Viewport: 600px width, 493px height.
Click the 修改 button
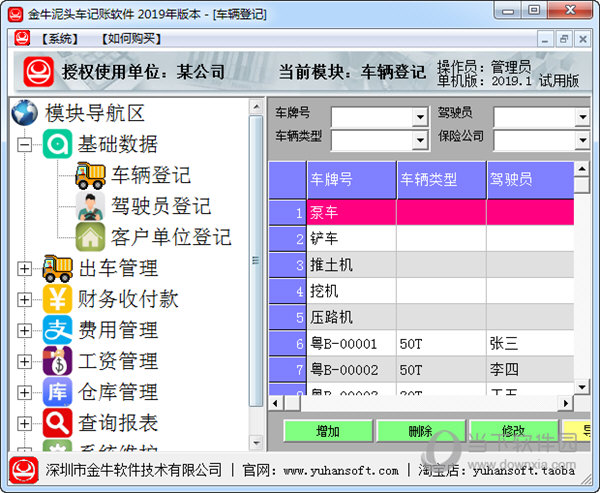pyautogui.click(x=514, y=431)
